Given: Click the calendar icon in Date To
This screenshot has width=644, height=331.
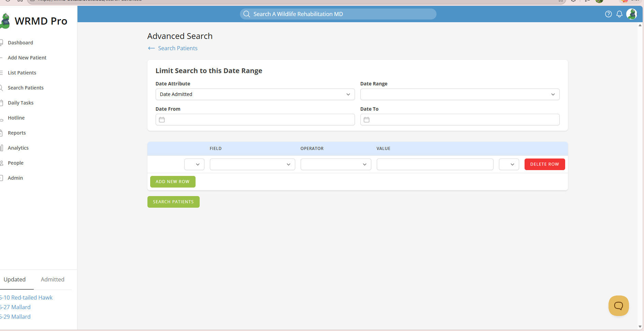Looking at the screenshot, I should (x=367, y=120).
